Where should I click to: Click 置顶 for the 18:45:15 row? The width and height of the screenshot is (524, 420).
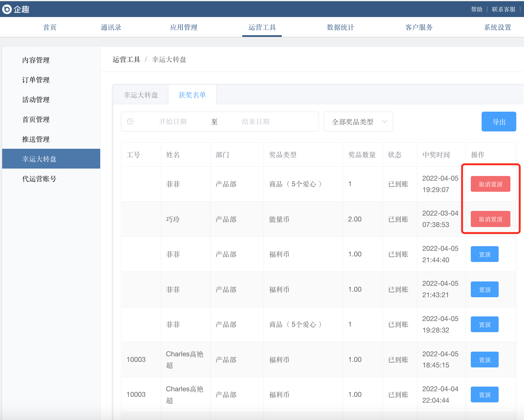(484, 360)
